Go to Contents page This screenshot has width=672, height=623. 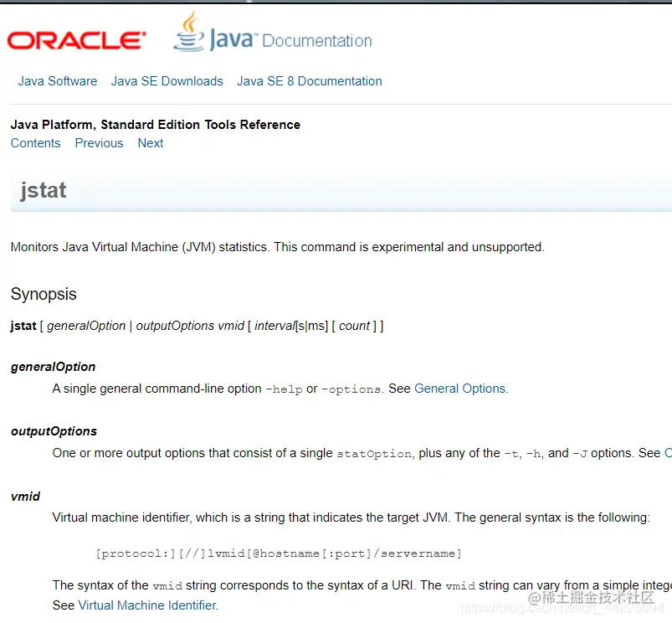[36, 143]
